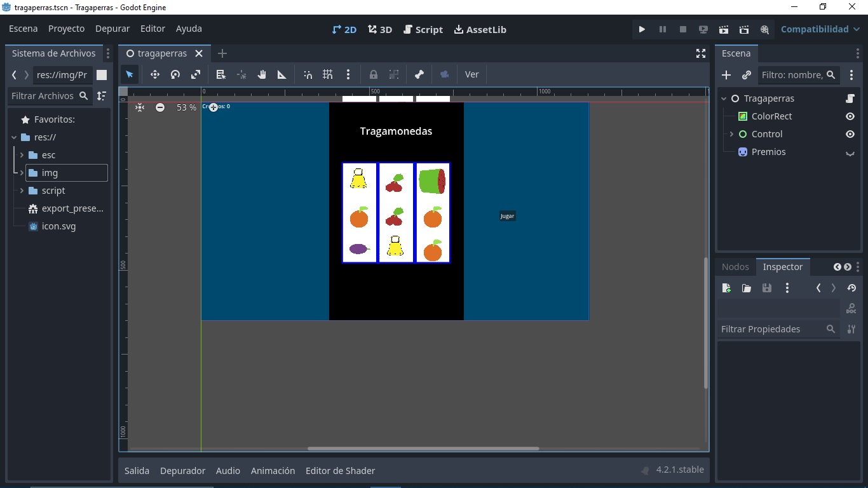Select the Move tool in the canvas toolbar
The image size is (868, 488).
pos(154,74)
